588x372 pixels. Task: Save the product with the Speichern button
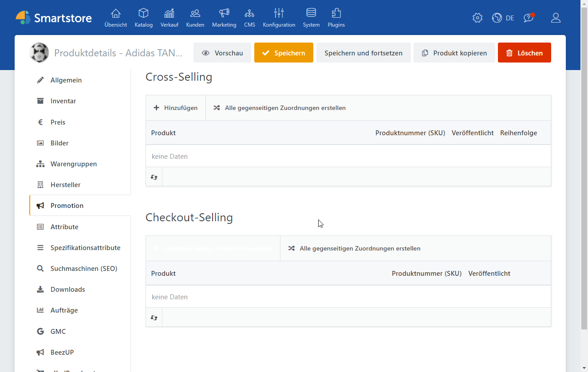coord(284,52)
